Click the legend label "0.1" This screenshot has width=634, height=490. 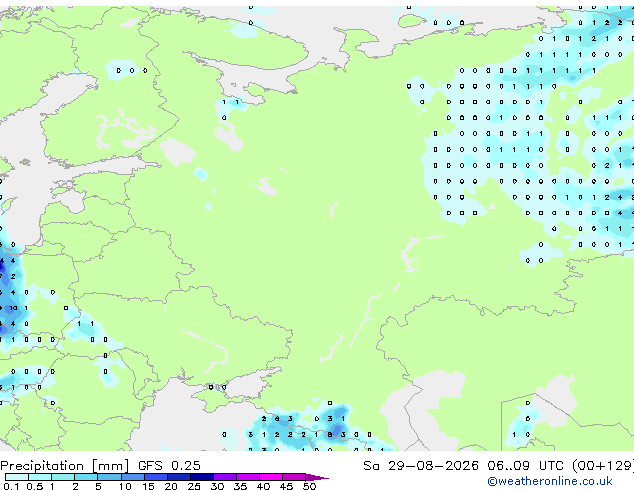pyautogui.click(x=11, y=486)
